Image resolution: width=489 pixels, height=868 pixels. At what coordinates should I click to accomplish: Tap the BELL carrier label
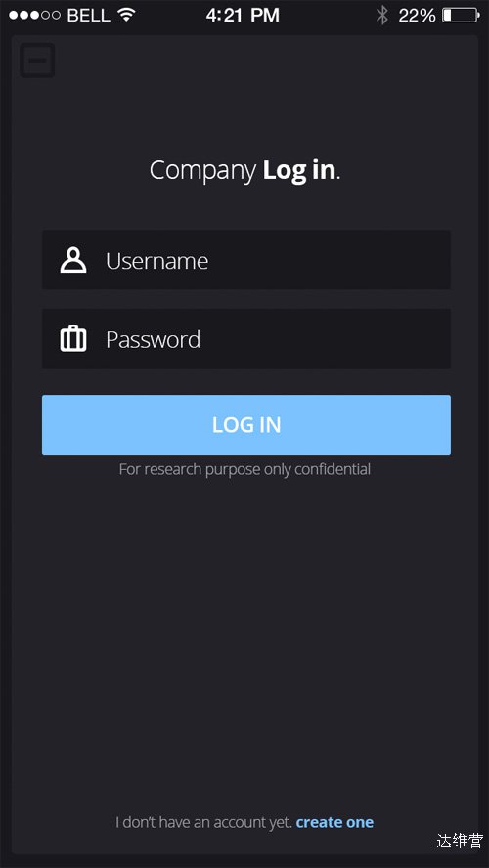click(89, 16)
